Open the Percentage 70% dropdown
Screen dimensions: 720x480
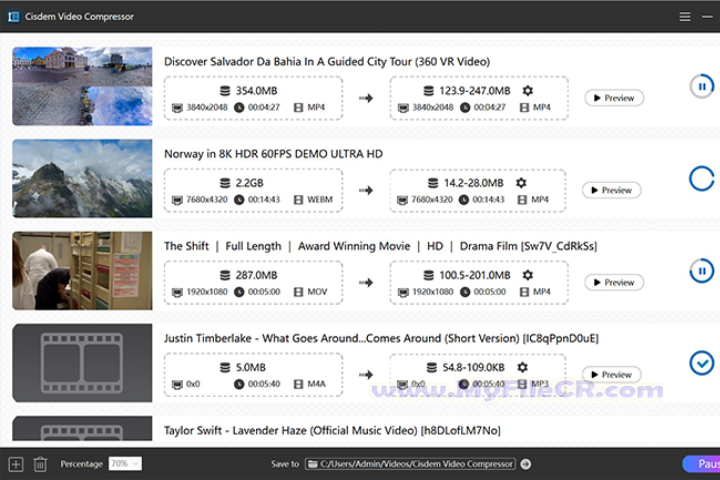click(x=125, y=463)
